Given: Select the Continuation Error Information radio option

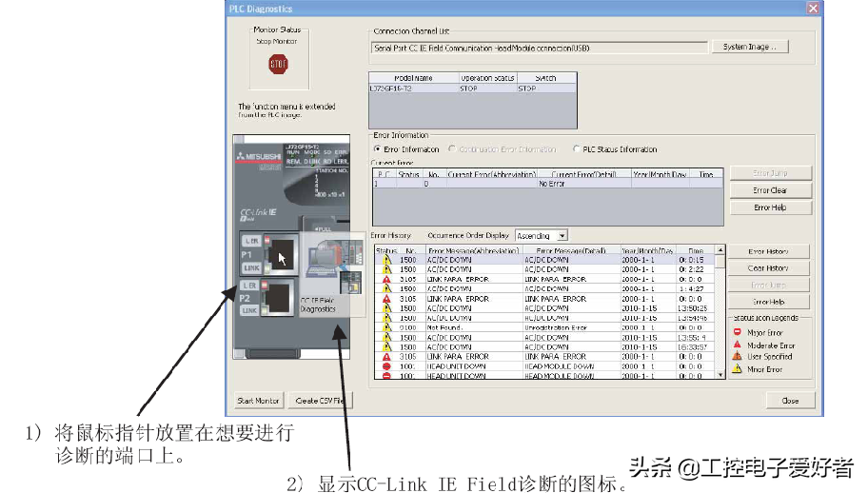Looking at the screenshot, I should 453,149.
